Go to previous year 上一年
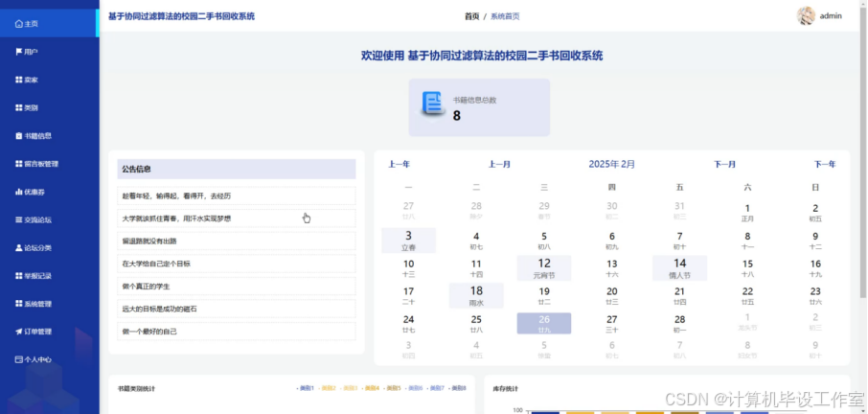The height and width of the screenshot is (414, 868). pos(400,165)
